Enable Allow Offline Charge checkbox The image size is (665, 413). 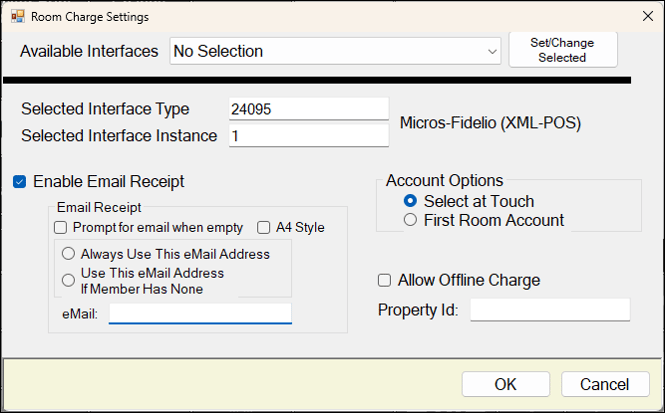coord(384,280)
